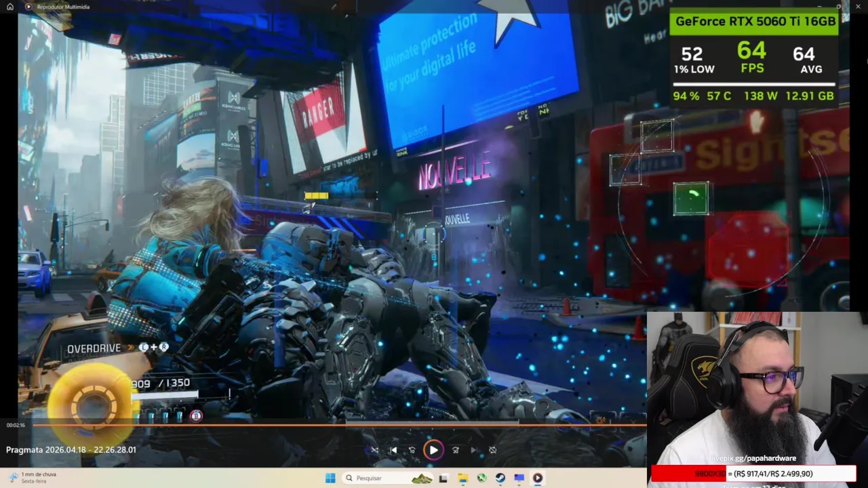Toggle repeat mode in the player

point(493,450)
